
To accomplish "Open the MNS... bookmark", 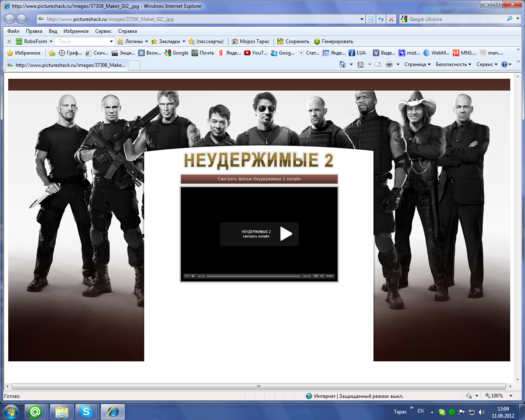I will (x=465, y=53).
